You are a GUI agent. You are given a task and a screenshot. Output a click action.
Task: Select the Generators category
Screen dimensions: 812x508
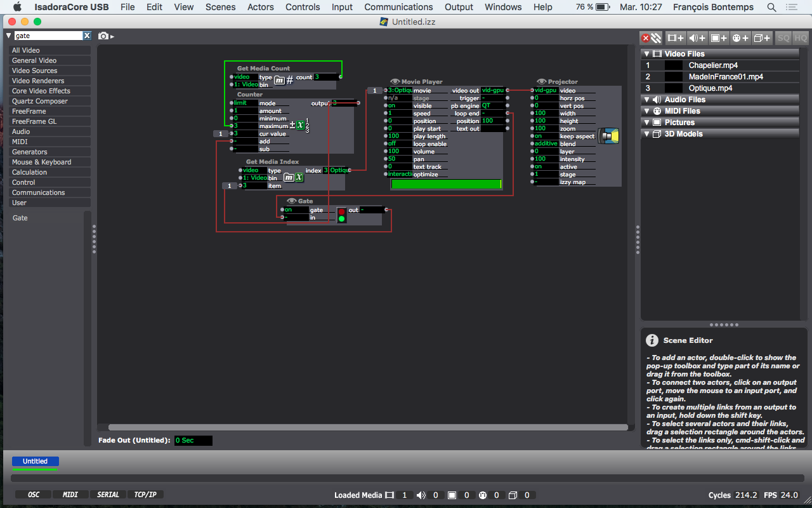(x=50, y=152)
